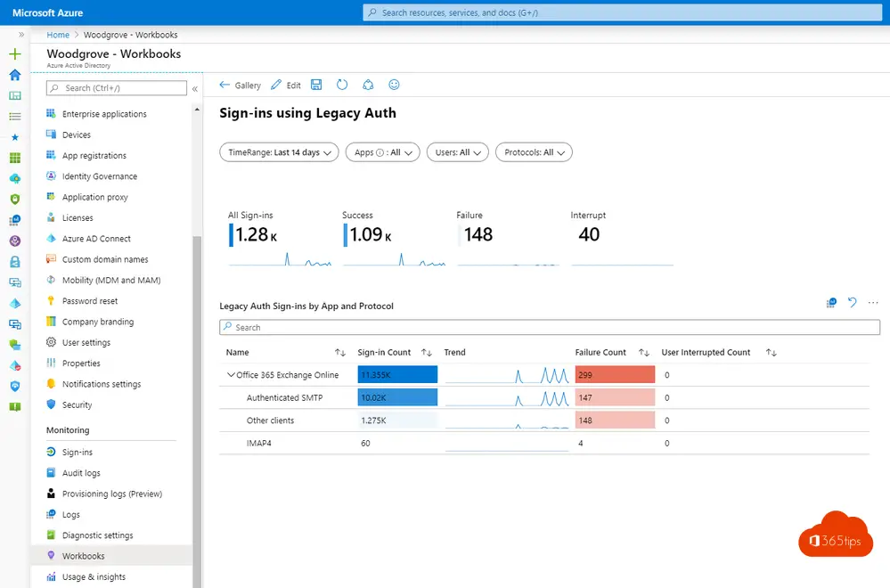
Task: Select the Authenticated SMTP row name
Action: pyautogui.click(x=284, y=398)
